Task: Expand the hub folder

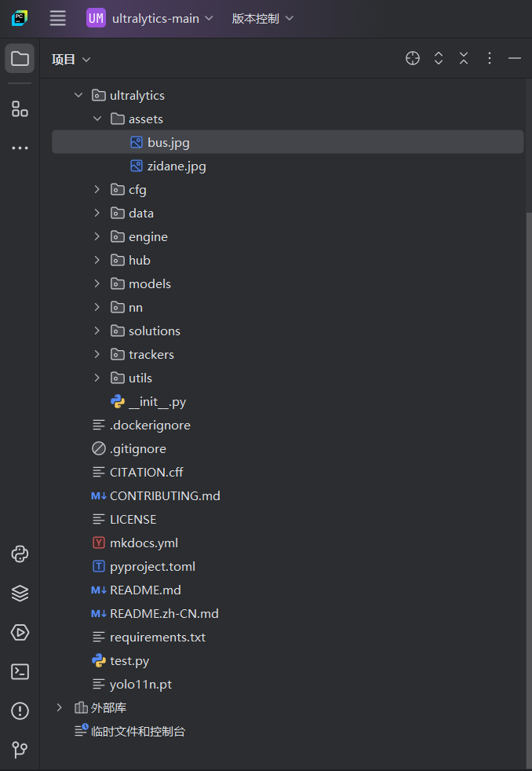Action: click(97, 260)
